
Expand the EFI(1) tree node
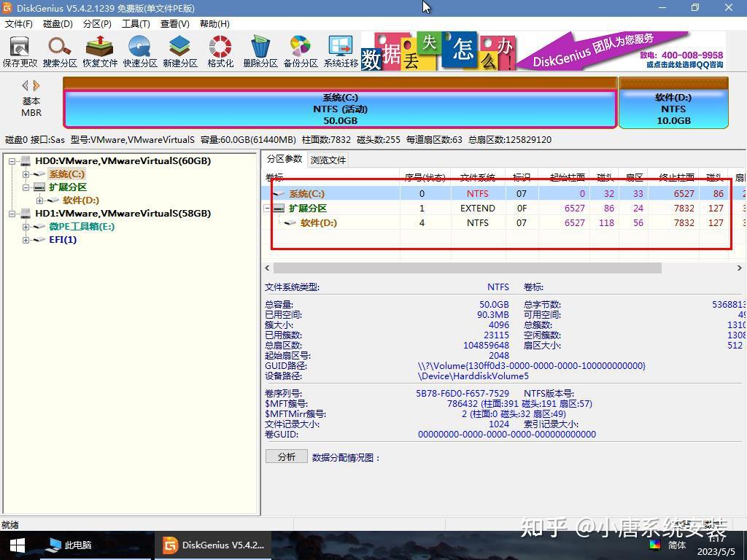point(26,239)
